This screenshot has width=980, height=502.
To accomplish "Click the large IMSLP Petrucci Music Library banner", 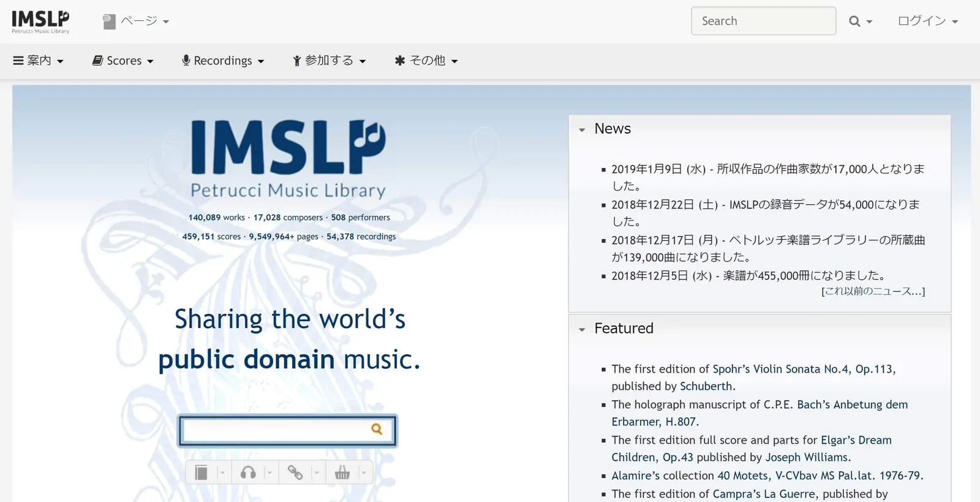I will coord(288,159).
